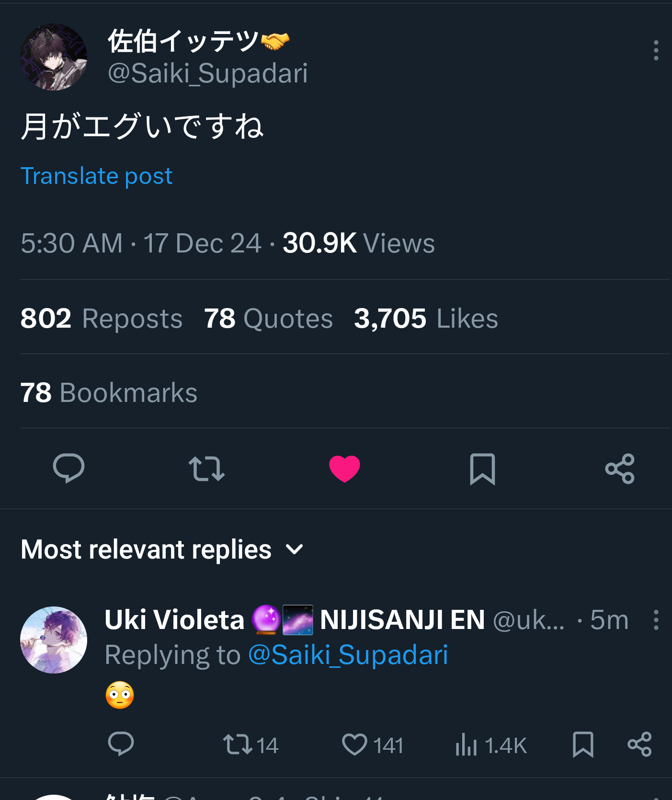Image resolution: width=672 pixels, height=800 pixels.
Task: Open Uki Violeta's profile picture
Action: pos(54,640)
